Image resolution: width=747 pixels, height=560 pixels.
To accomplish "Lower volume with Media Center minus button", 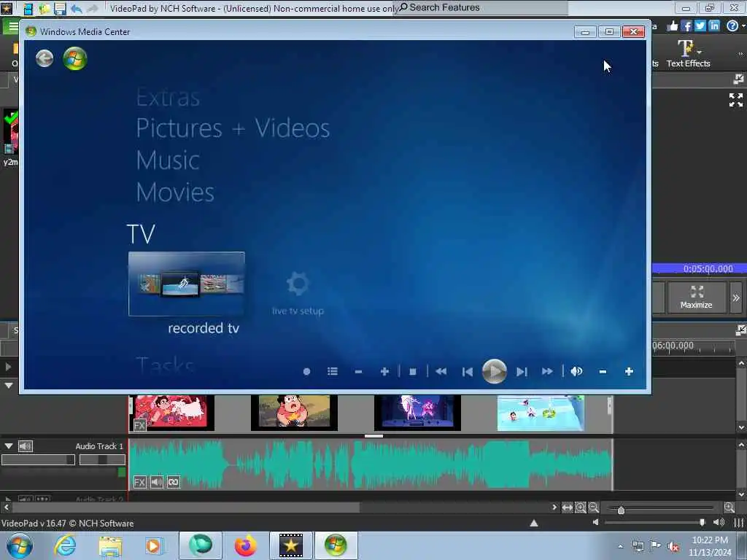I will 603,371.
